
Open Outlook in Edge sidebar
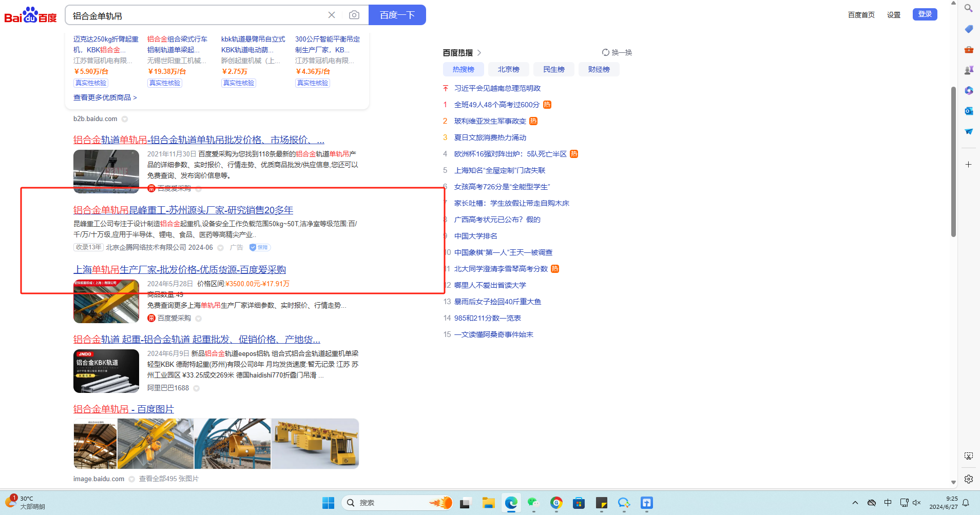coord(969,111)
